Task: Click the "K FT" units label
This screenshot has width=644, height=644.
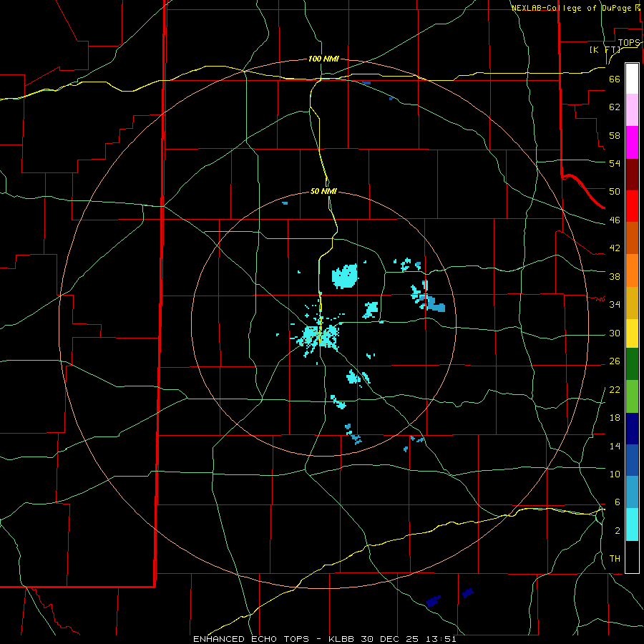Action: (605, 49)
